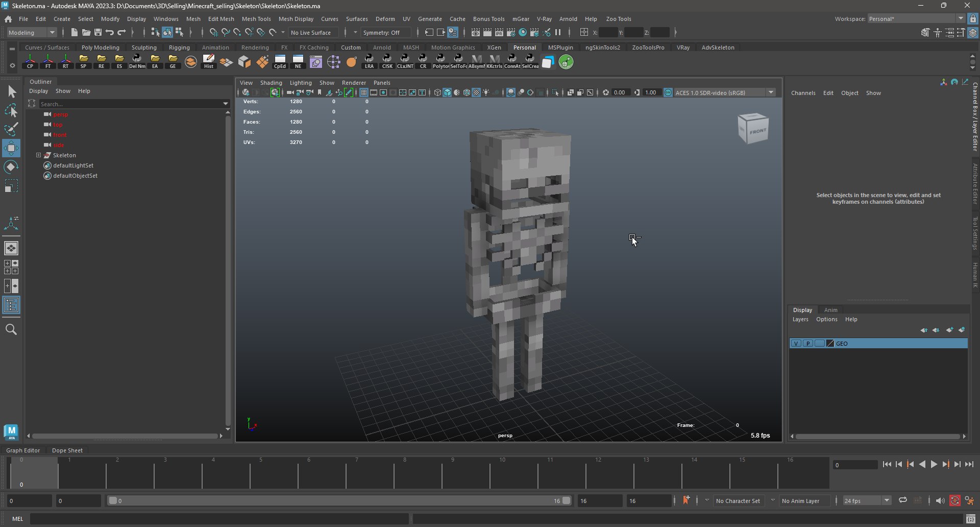Switch to the Anim layer tab
980x527 pixels.
tap(830, 310)
